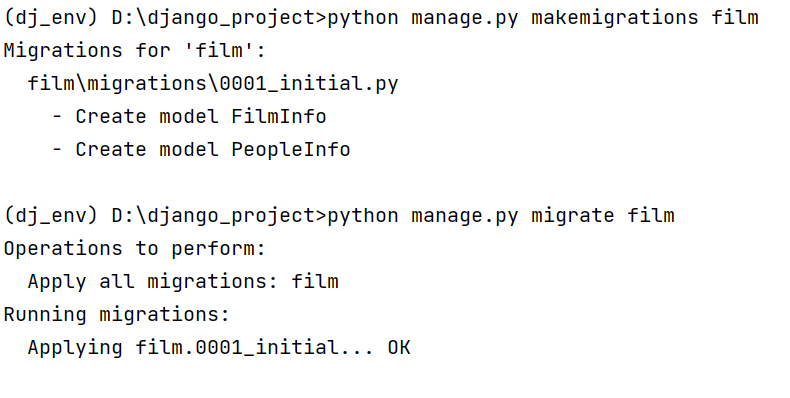This screenshot has width=790, height=398.
Task: Click the 'migrate' word in second command
Action: click(x=573, y=216)
